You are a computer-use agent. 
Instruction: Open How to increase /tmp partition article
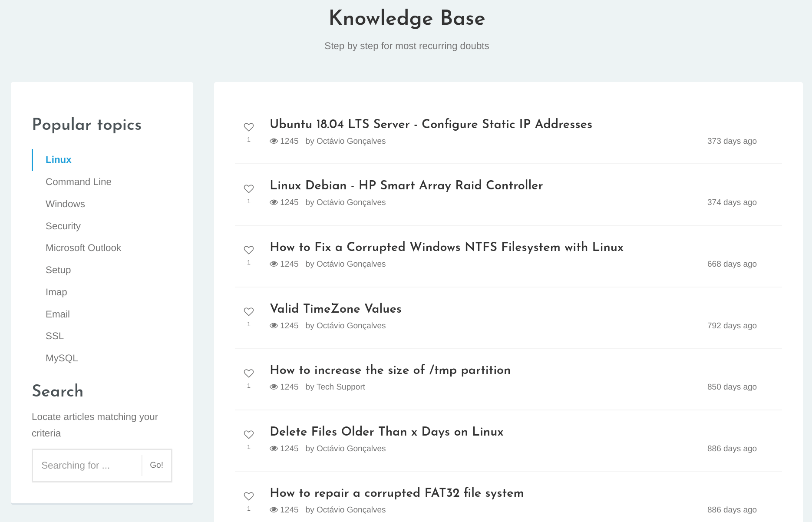tap(390, 370)
